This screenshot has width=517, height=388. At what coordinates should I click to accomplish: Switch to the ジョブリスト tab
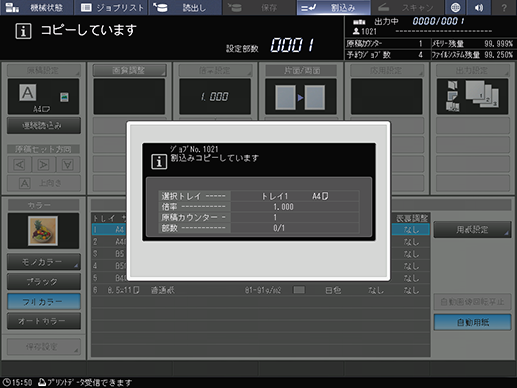[x=111, y=7]
